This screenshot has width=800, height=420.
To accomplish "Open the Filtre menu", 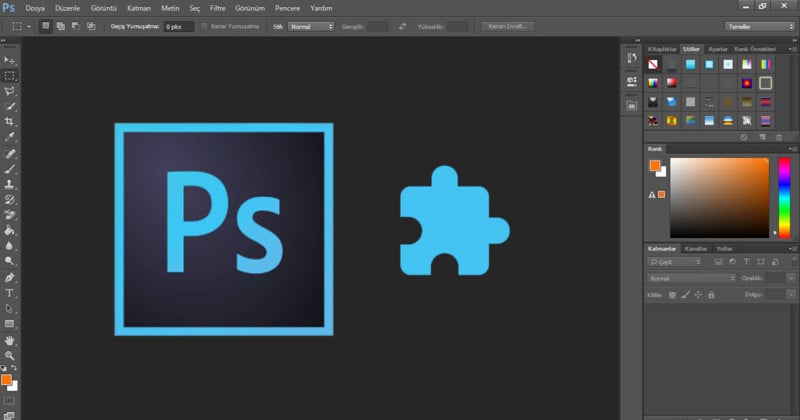I will (217, 8).
